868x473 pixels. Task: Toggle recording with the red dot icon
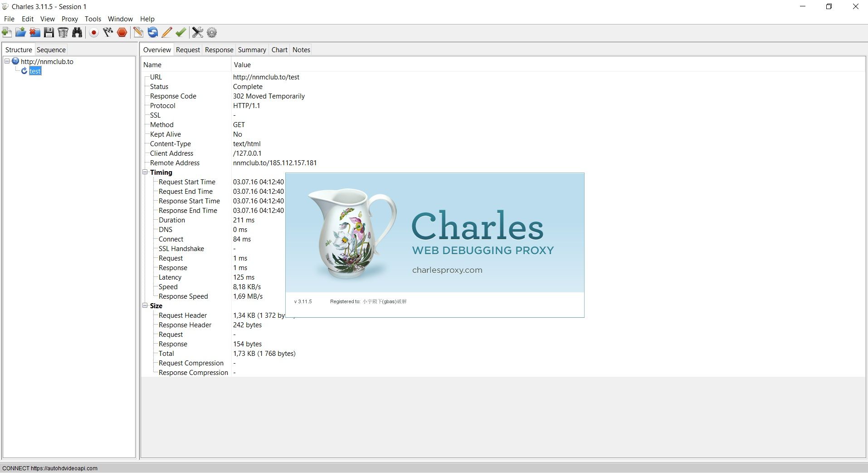[94, 32]
